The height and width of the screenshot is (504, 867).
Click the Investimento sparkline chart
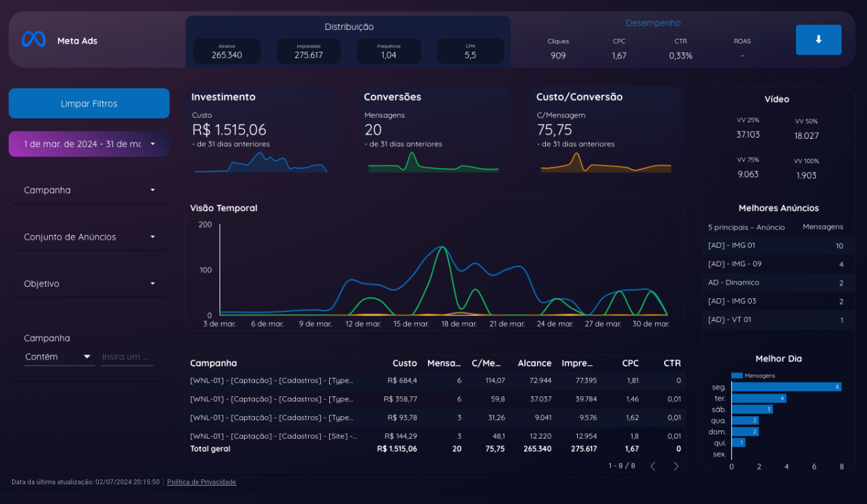pos(260,163)
